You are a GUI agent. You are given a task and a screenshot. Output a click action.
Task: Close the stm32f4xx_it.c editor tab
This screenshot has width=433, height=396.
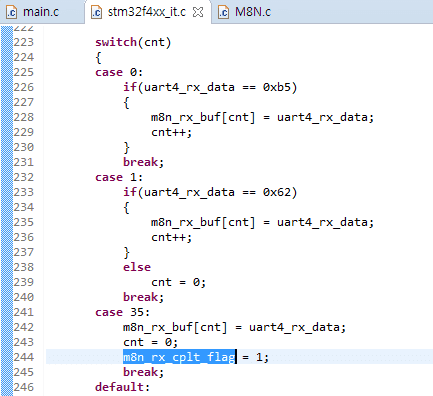pyautogui.click(x=198, y=12)
